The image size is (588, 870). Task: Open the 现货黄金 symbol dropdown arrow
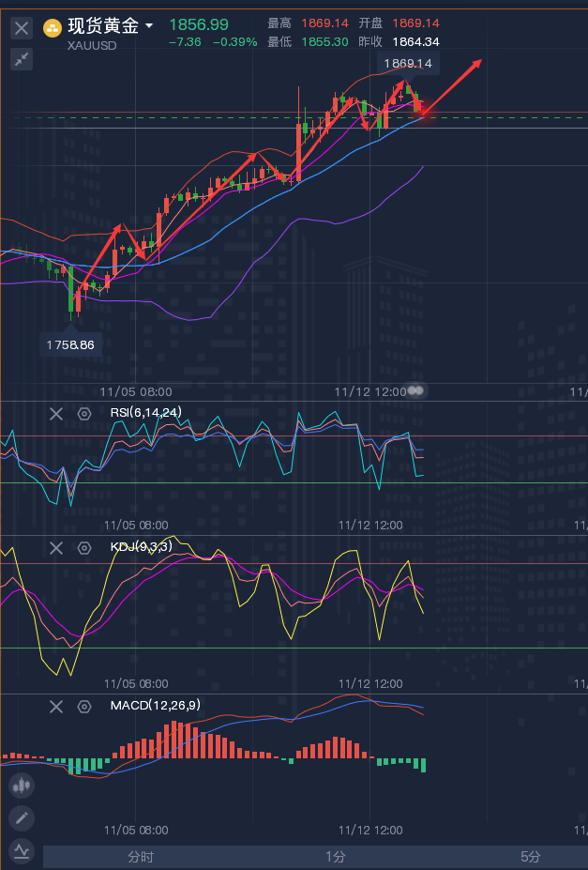click(149, 25)
